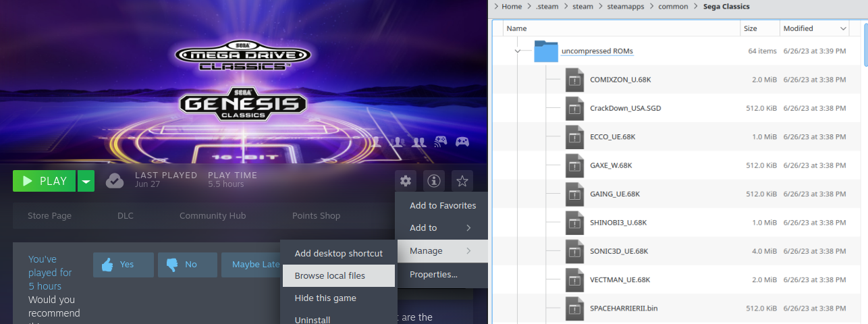The image size is (868, 324).
Task: Click the thumbs up Yes button
Action: click(x=124, y=265)
